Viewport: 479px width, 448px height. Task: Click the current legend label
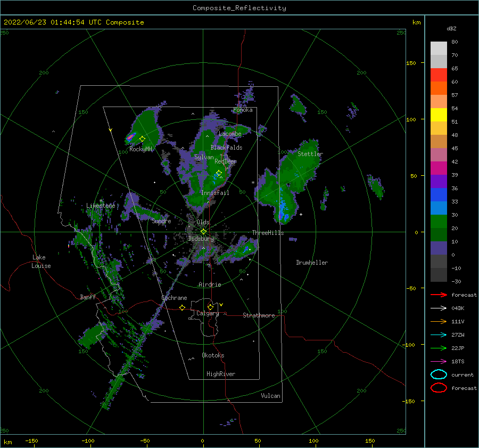463,375
